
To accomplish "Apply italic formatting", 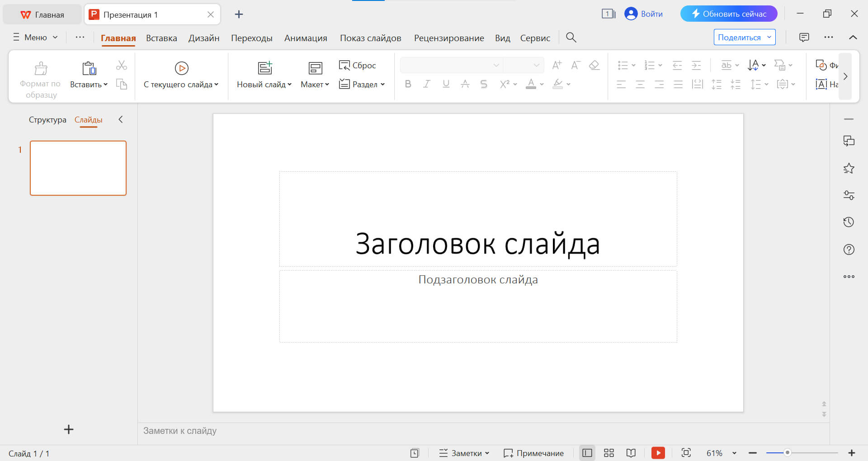I will (x=427, y=84).
